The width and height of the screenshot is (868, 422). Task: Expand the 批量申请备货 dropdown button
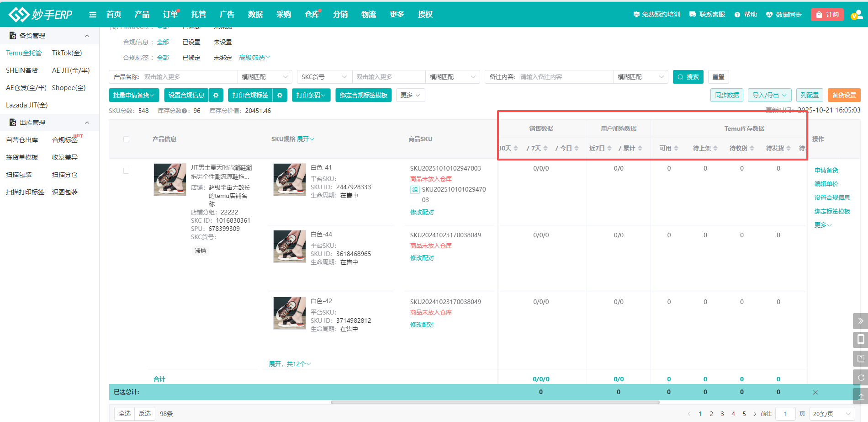pyautogui.click(x=134, y=95)
